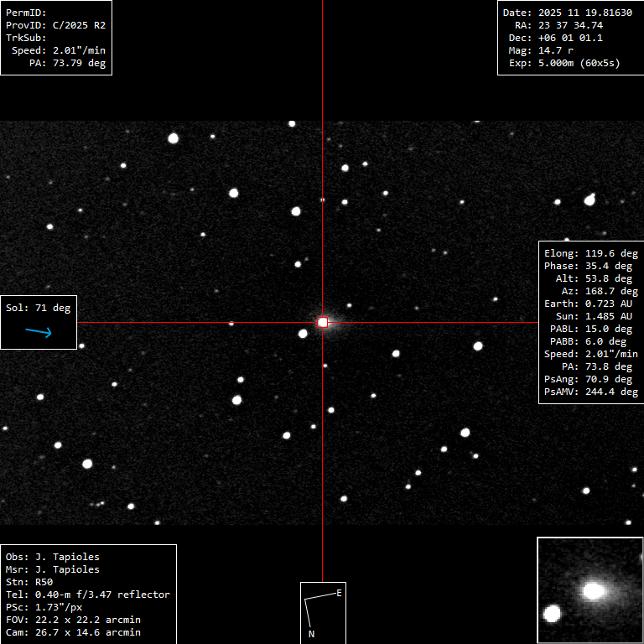
Task: Open the zoomed comet inset thumbnail
Action: [589, 590]
